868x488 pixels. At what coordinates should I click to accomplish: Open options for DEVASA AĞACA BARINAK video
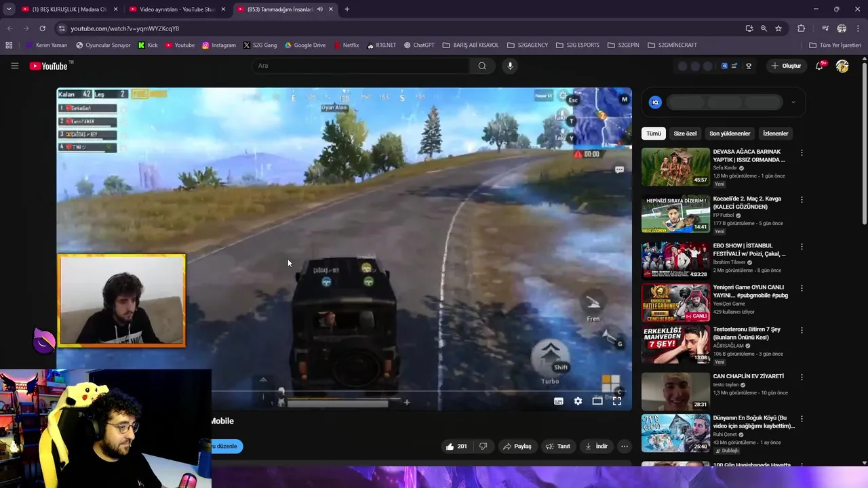point(802,152)
